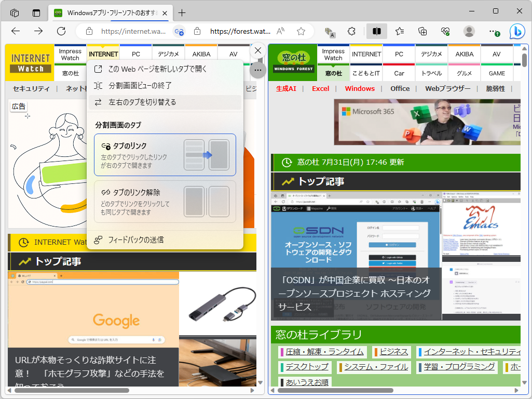Viewport: 532px width, 399px height.
Task: Click the Browser Essentials heart-pulse icon
Action: [445, 32]
